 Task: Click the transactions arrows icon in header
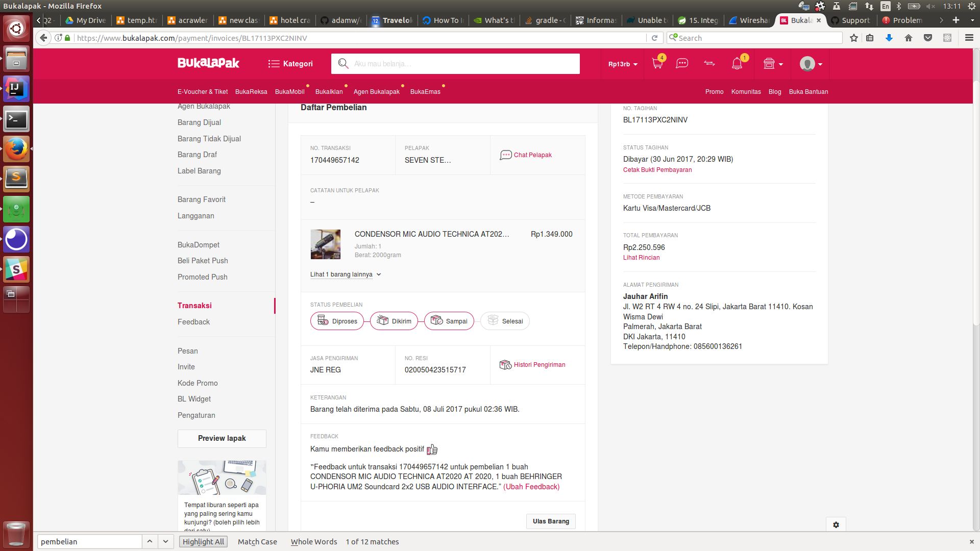(x=709, y=64)
